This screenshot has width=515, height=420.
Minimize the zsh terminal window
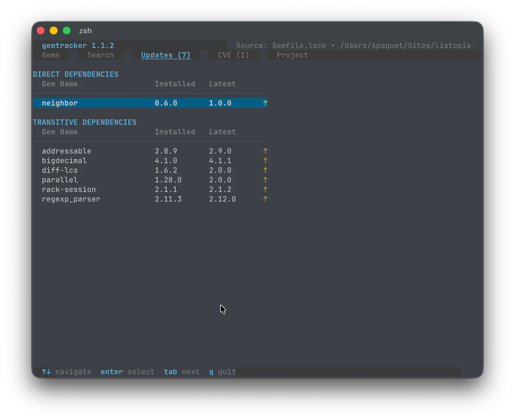click(x=54, y=30)
